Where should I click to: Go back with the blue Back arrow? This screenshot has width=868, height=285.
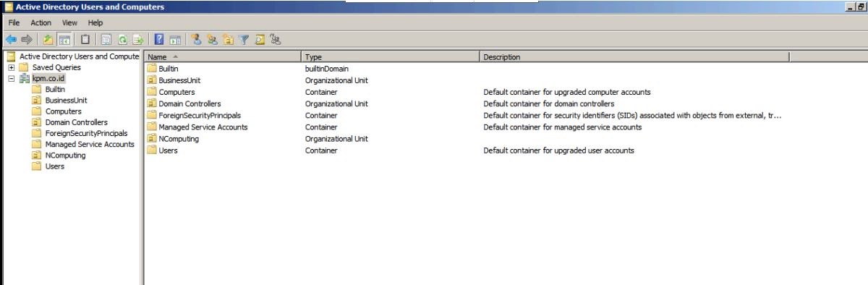pyautogui.click(x=11, y=40)
